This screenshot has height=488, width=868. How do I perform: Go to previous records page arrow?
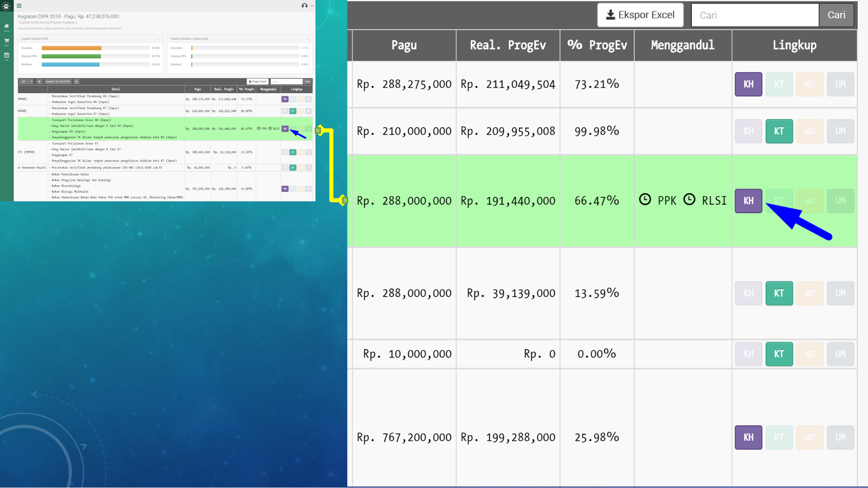pyautogui.click(x=39, y=82)
